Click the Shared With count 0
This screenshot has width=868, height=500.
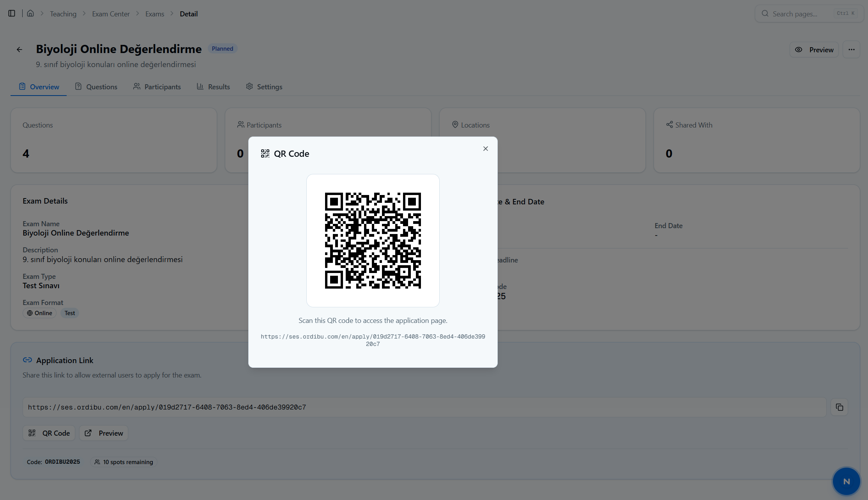tap(669, 154)
